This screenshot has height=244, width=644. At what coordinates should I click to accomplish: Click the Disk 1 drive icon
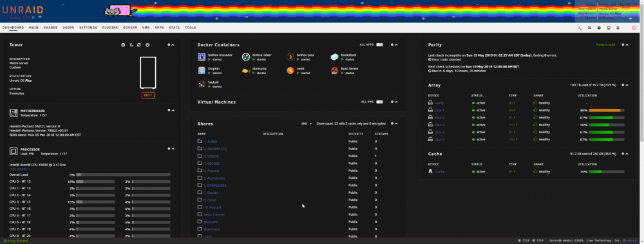(x=430, y=110)
